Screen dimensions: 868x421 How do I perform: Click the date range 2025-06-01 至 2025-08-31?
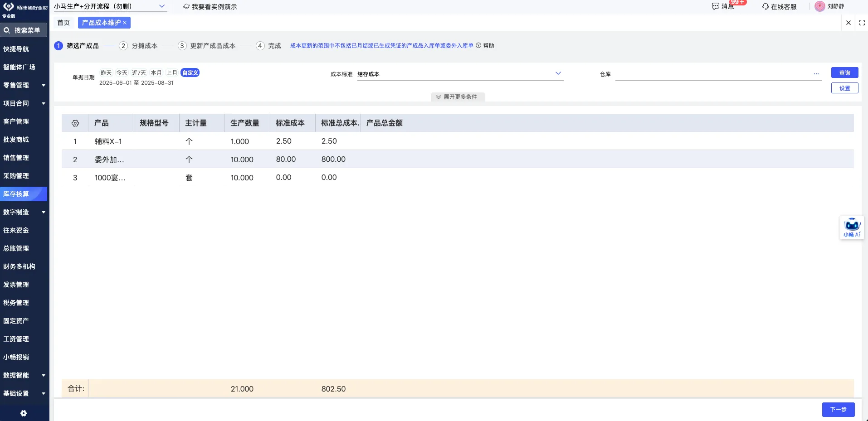(x=137, y=83)
